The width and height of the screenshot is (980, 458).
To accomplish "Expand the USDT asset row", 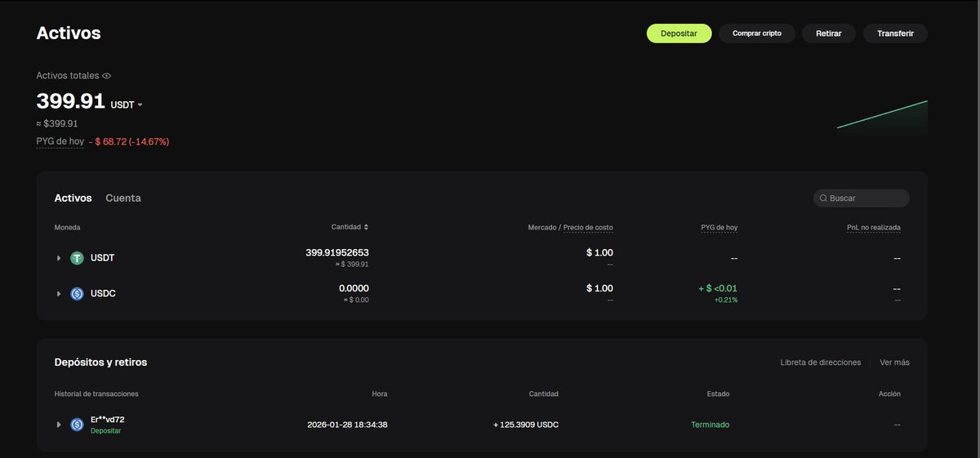I will [59, 258].
